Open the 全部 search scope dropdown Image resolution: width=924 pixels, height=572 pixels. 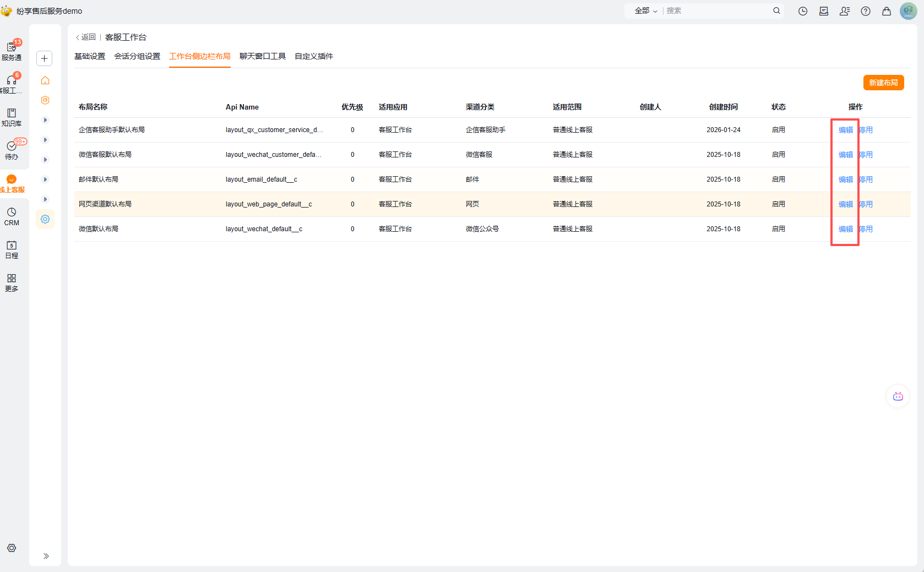646,11
